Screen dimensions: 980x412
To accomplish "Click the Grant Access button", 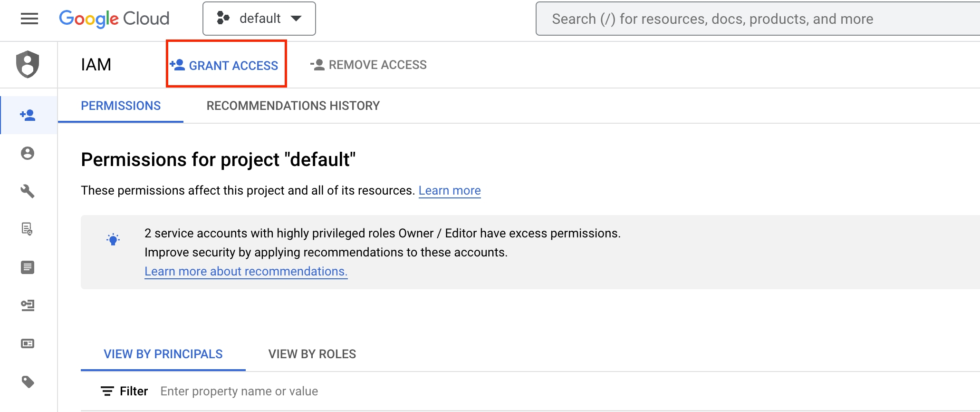I will pos(225,65).
